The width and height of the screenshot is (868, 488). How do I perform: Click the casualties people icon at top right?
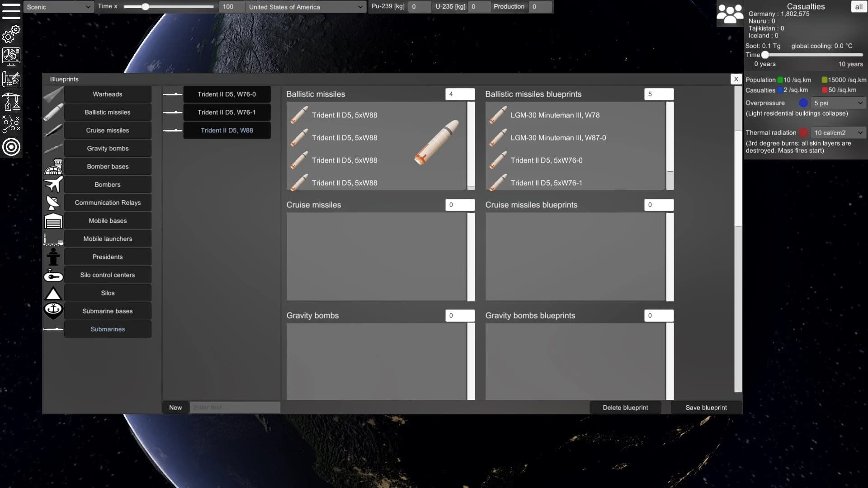pos(729,14)
